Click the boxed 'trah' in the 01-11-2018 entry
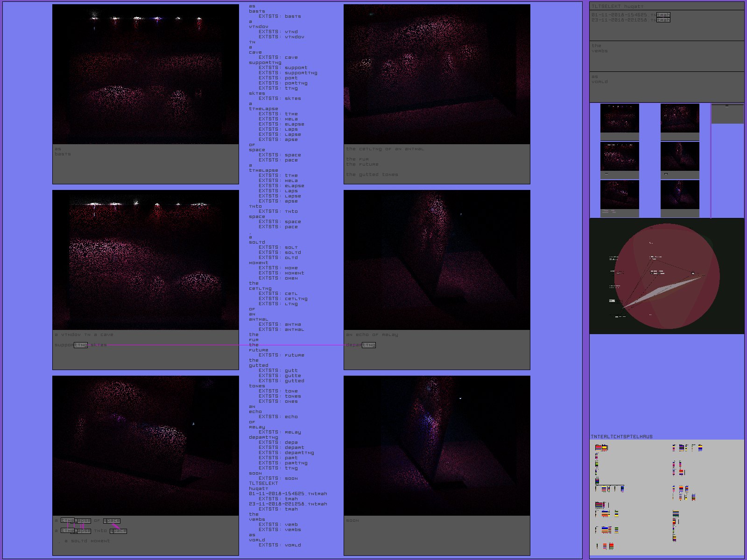747x560 pixels. coord(663,15)
